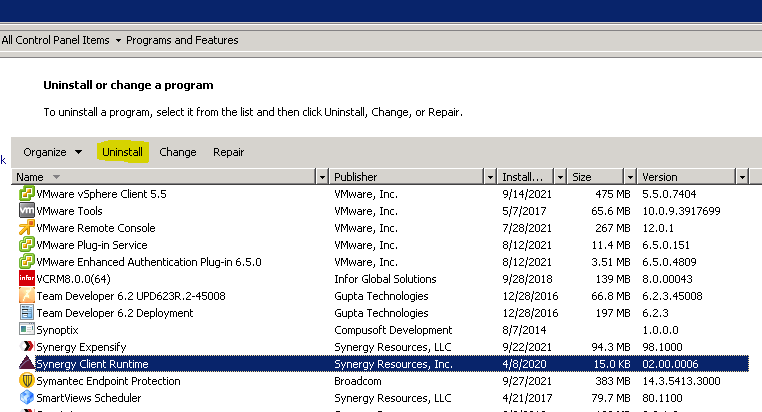Select the Synergy Expensify entry
The width and height of the screenshot is (762, 412).
383,347
